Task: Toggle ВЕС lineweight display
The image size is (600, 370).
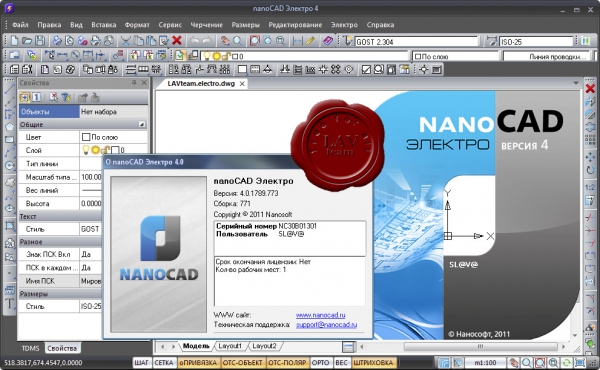Action: tap(341, 362)
